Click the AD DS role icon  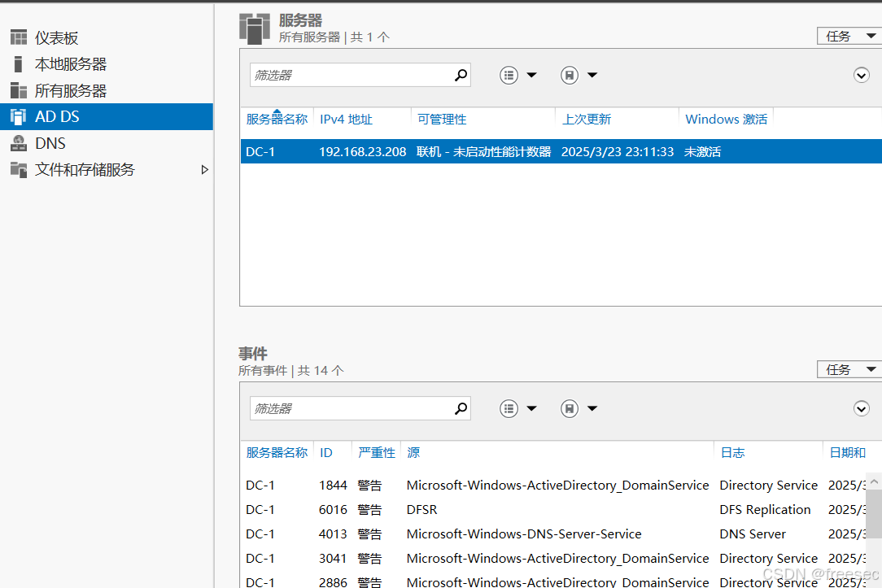[19, 117]
